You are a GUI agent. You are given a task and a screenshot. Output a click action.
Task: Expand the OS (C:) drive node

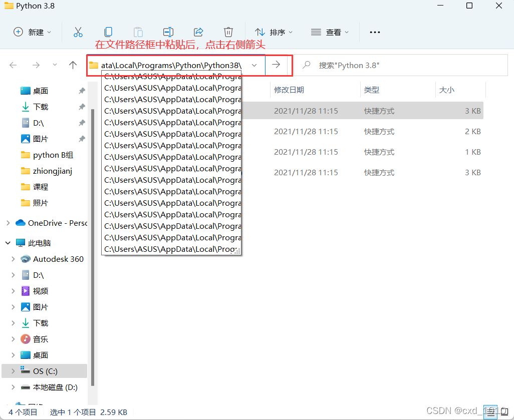pos(13,371)
